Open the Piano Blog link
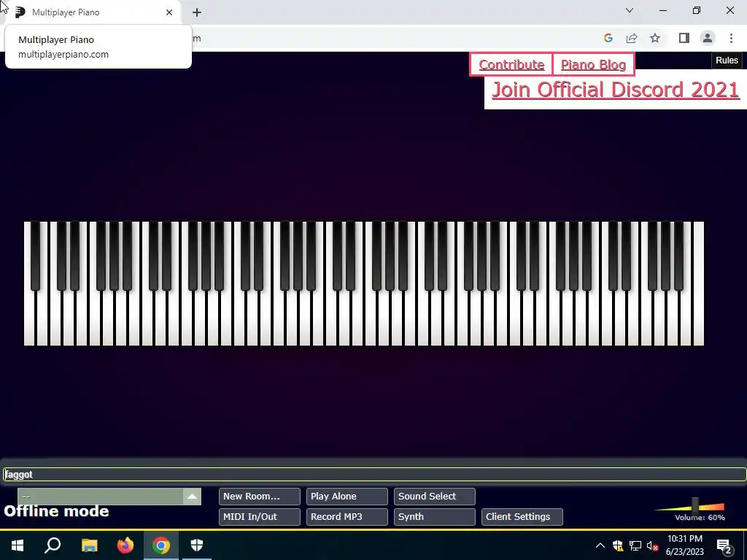The width and height of the screenshot is (747, 560). point(593,65)
